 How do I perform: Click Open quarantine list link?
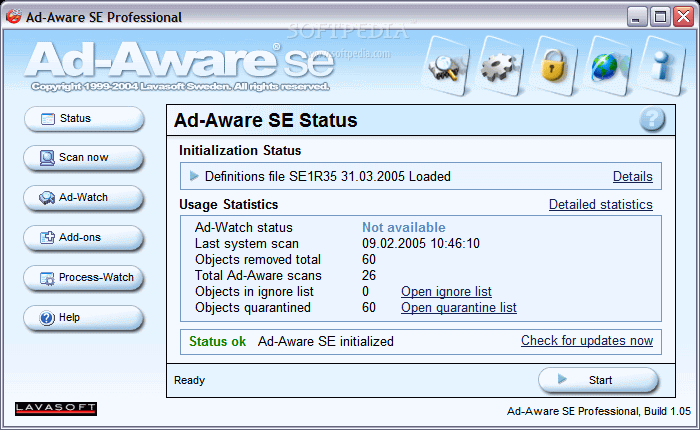(458, 308)
